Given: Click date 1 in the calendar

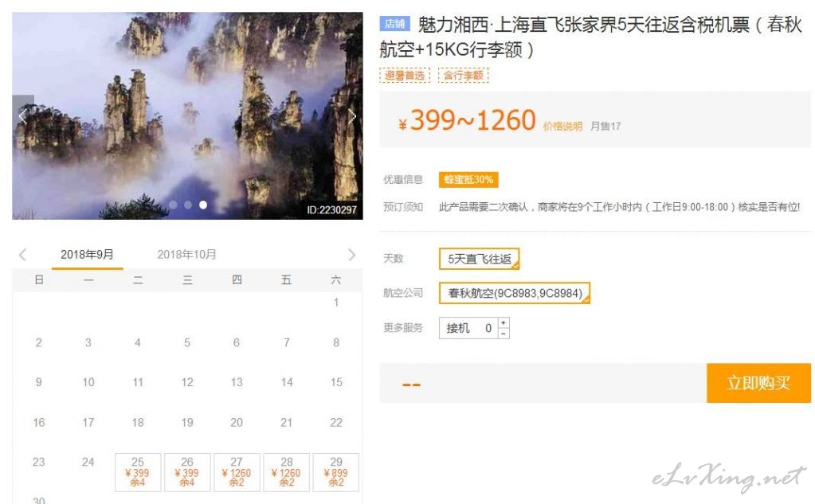Looking at the screenshot, I should (x=336, y=303).
